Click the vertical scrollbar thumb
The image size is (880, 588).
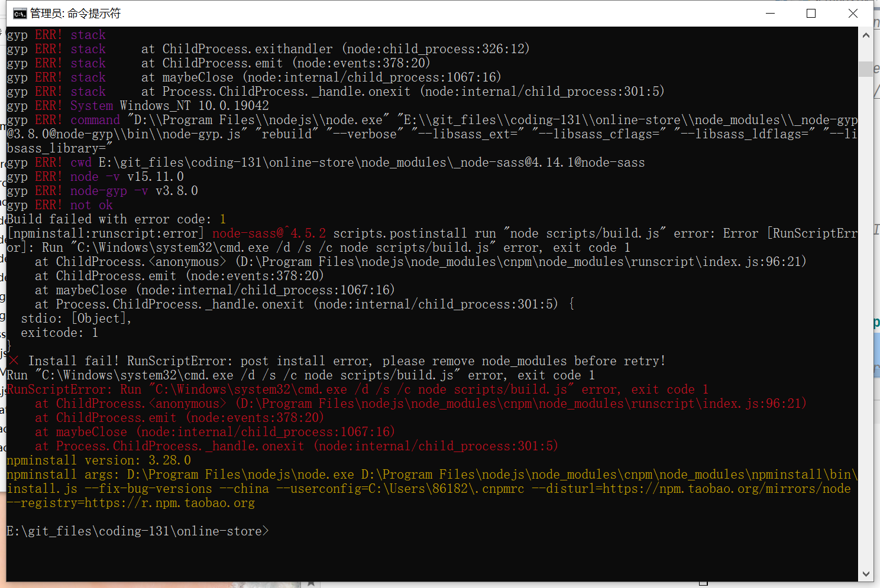click(866, 69)
